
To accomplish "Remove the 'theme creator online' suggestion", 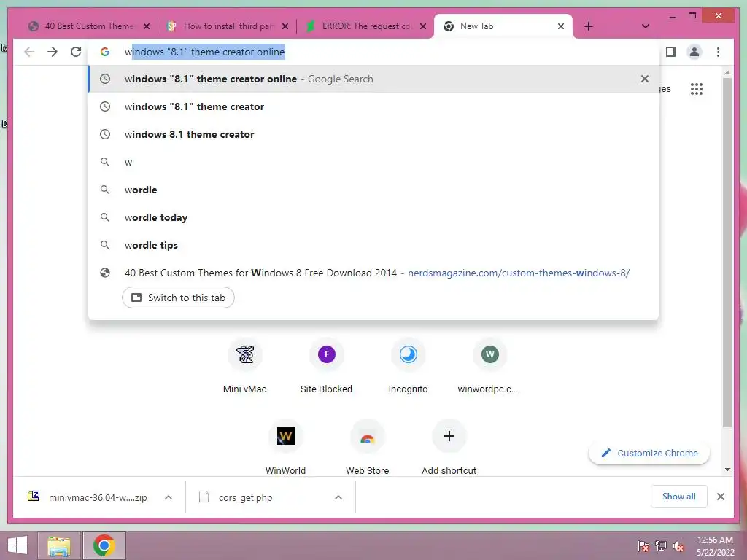I will 645,79.
